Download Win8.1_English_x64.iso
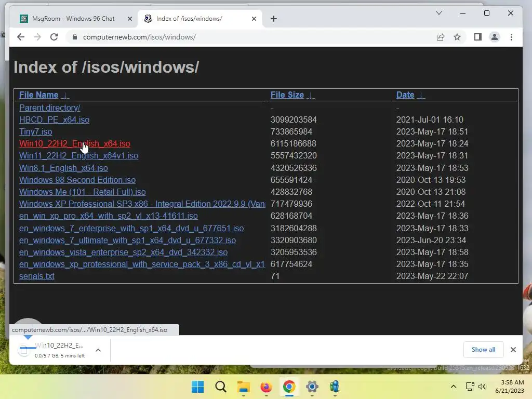 point(63,168)
